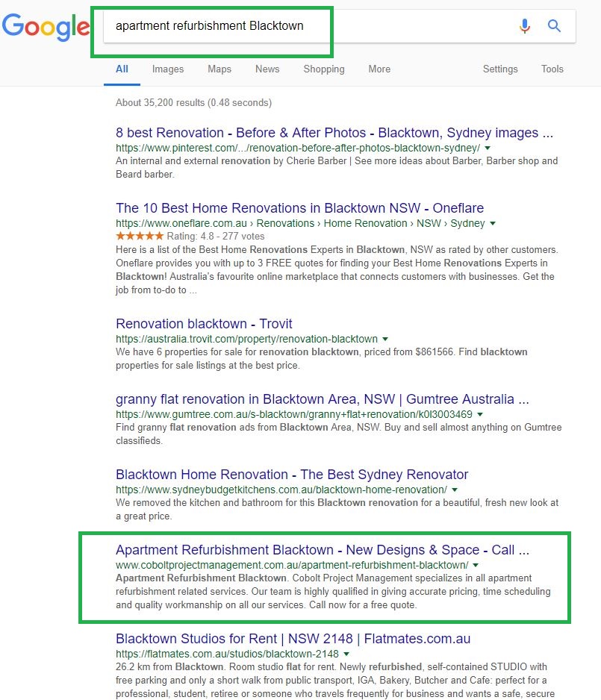Viewport: 601px width, 700px height.
Task: Open the Renovation blacktown - Trovit result
Action: click(204, 324)
